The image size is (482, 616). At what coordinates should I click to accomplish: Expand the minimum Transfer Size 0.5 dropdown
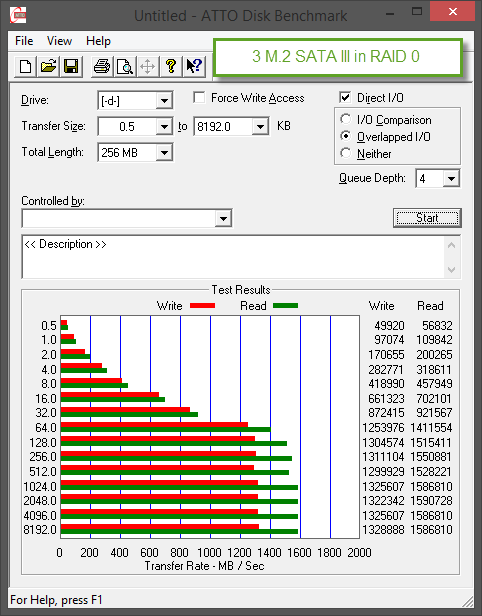coord(164,126)
